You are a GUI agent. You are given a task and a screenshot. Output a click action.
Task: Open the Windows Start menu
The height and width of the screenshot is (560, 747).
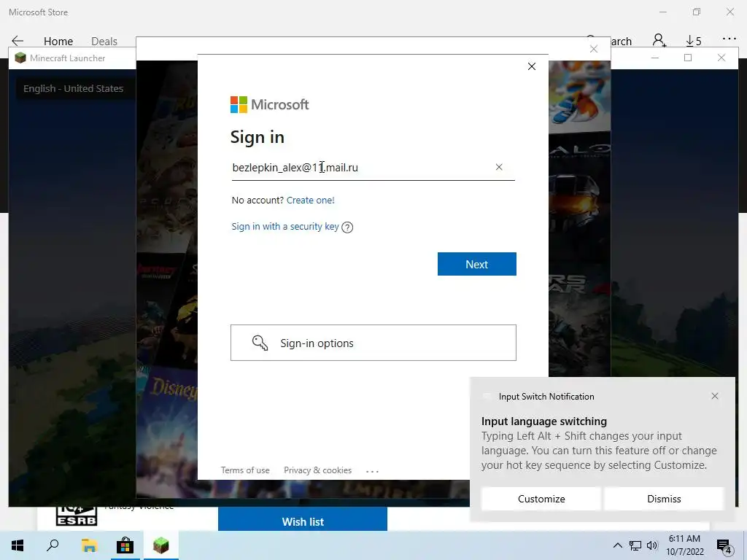point(18,545)
